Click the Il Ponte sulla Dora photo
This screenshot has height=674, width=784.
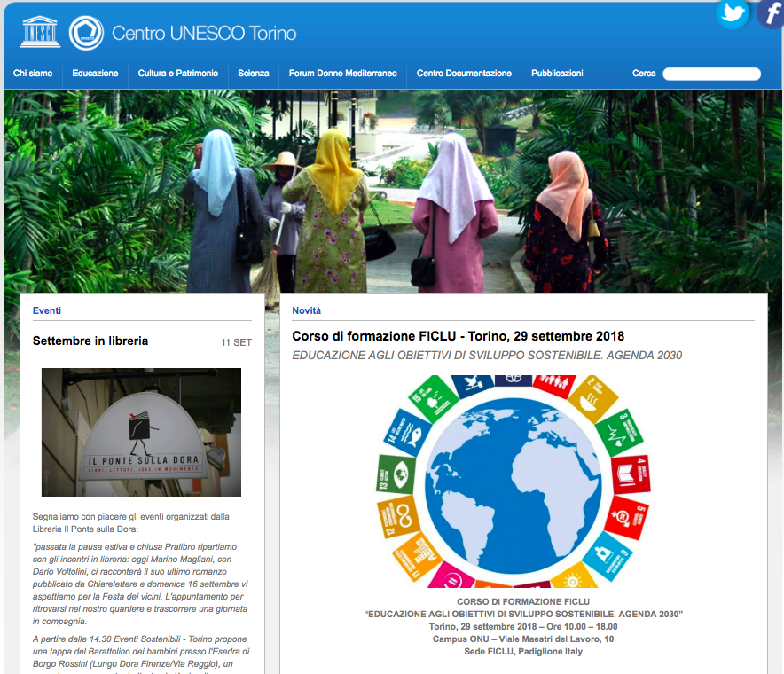[142, 433]
